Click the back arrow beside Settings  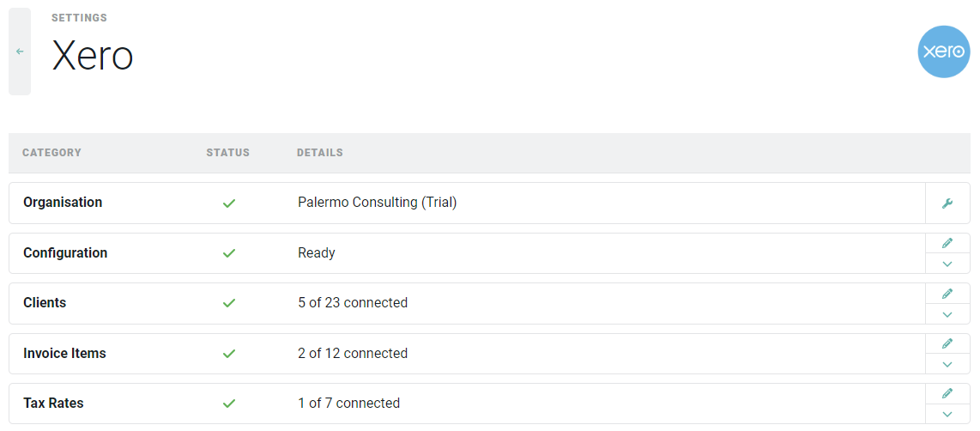(x=20, y=52)
